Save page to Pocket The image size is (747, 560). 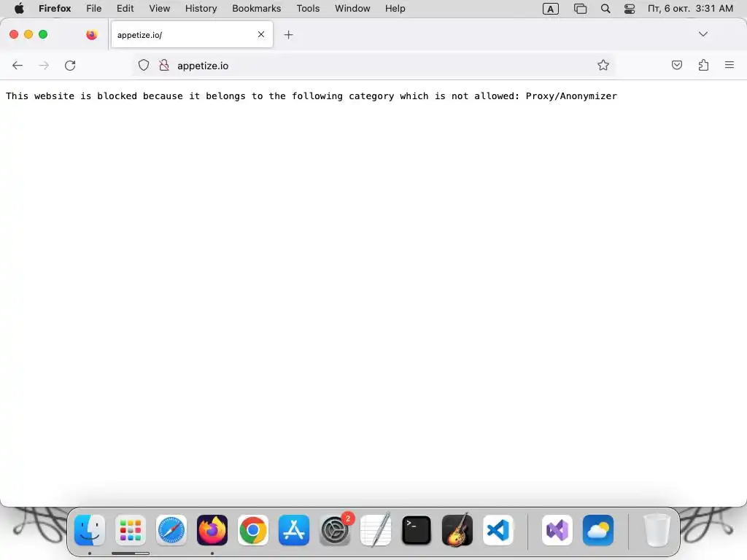click(677, 65)
